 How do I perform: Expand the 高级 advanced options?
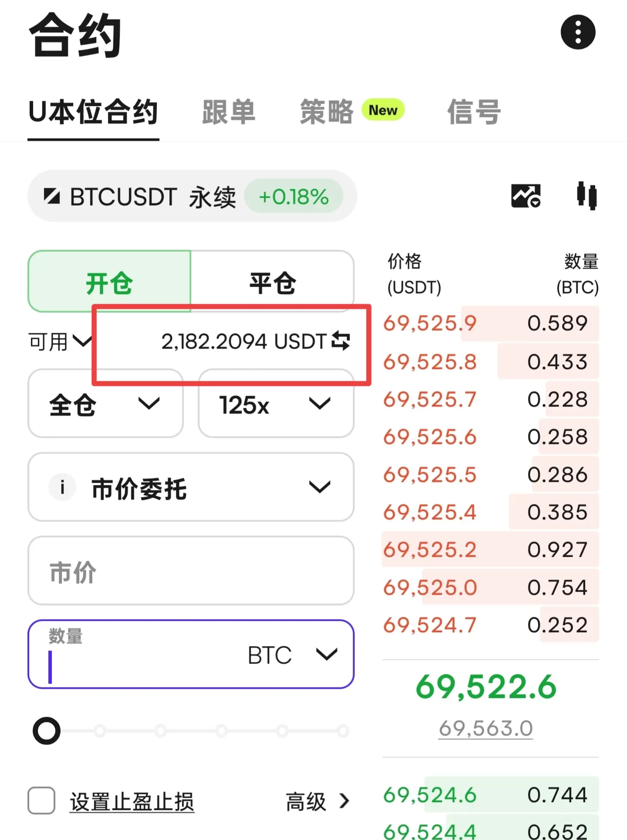(317, 801)
